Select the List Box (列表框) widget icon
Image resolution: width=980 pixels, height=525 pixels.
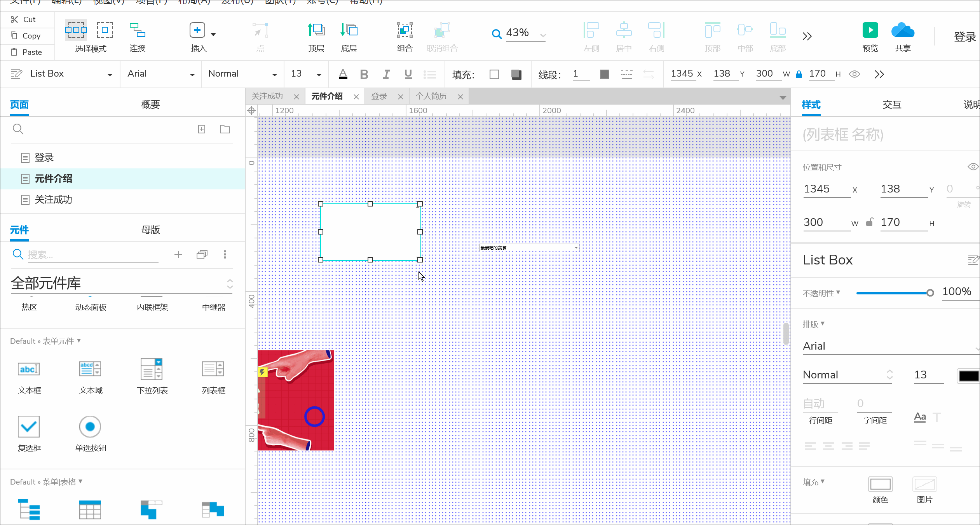point(213,369)
